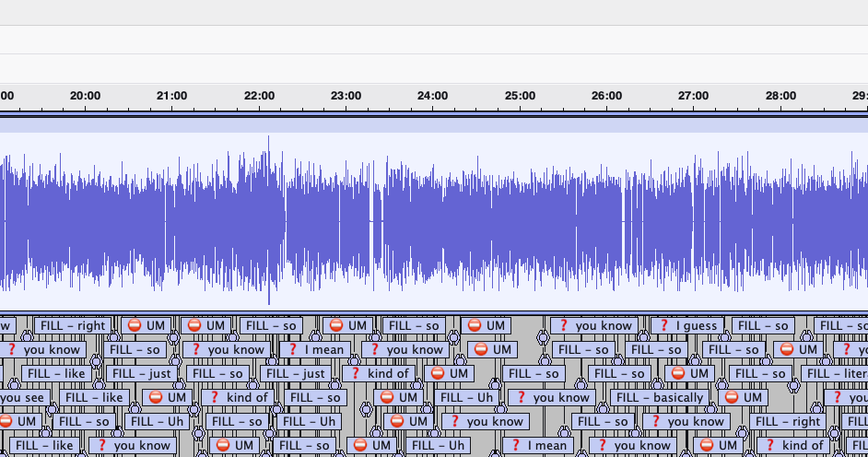Select the 'FILL – like' label right after 'you see'
The image size is (868, 457).
(x=96, y=398)
